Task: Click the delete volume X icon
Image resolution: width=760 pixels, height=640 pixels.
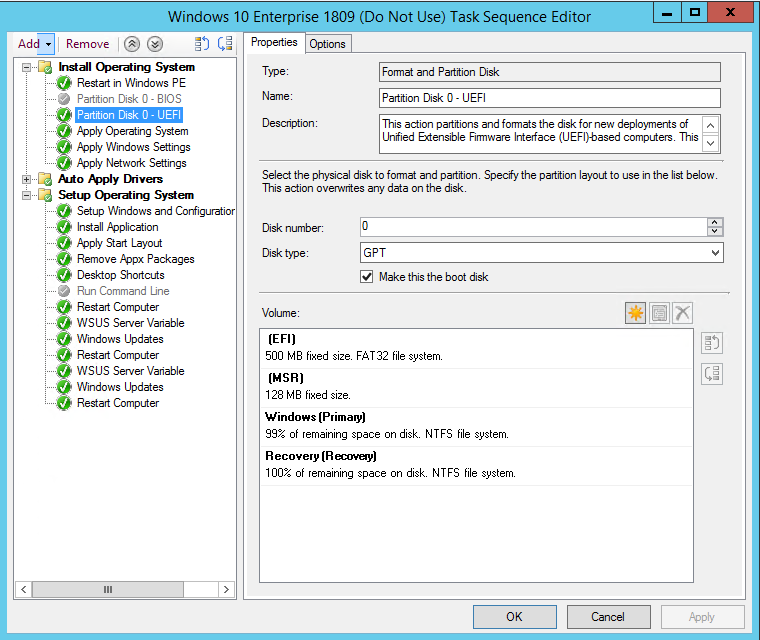Action: point(682,313)
